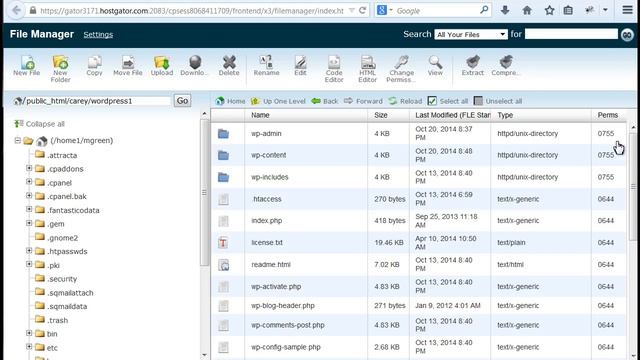
Task: Select the license.txt file
Action: (418, 242)
